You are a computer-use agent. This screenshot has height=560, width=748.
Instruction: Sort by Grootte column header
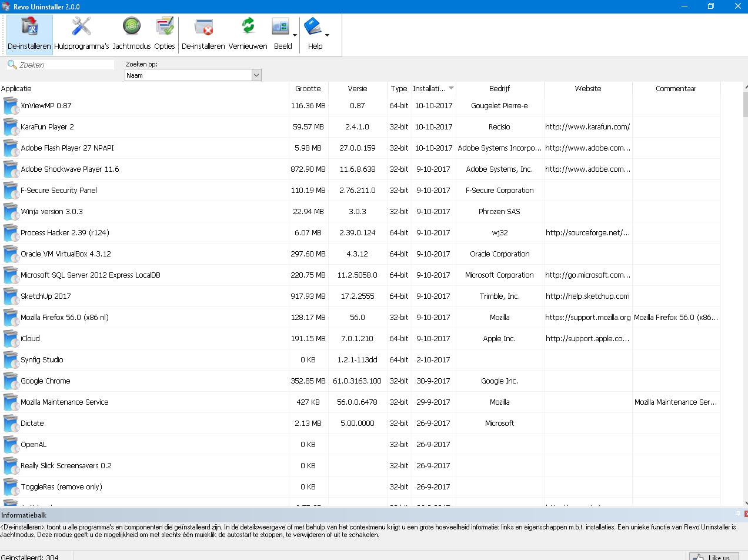(x=308, y=88)
